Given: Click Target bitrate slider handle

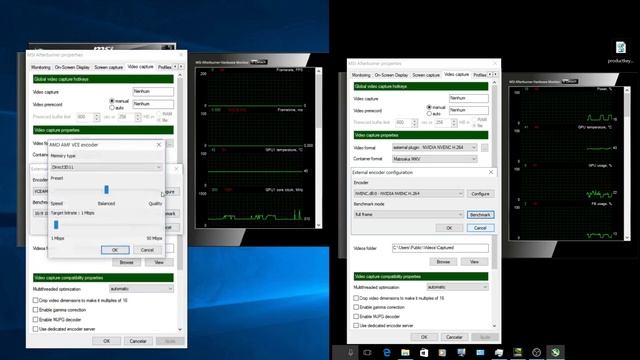Looking at the screenshot, I should click(x=56, y=224).
